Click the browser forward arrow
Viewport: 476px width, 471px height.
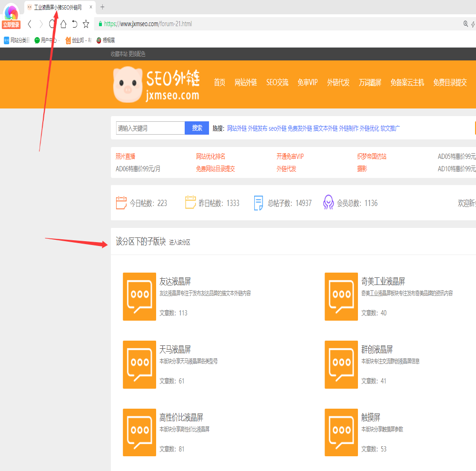[x=41, y=24]
